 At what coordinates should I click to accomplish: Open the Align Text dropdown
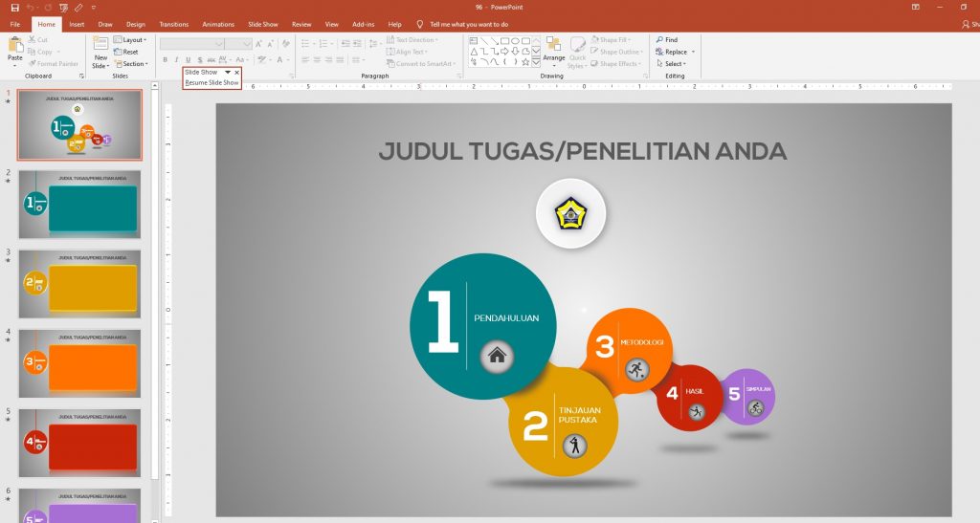point(408,52)
